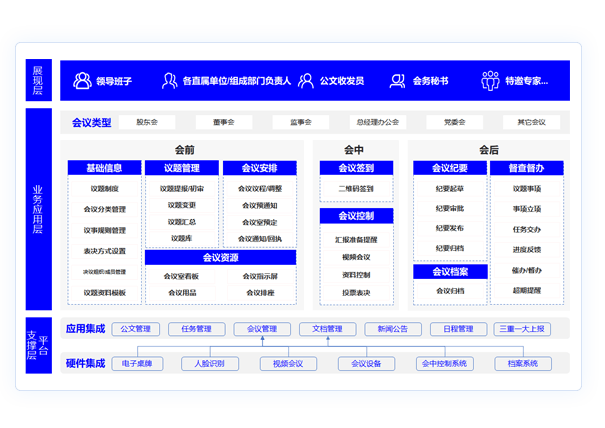Image resolution: width=605 pixels, height=428 pixels.
Task: Click the 会务秘书 person icon
Action: click(398, 81)
